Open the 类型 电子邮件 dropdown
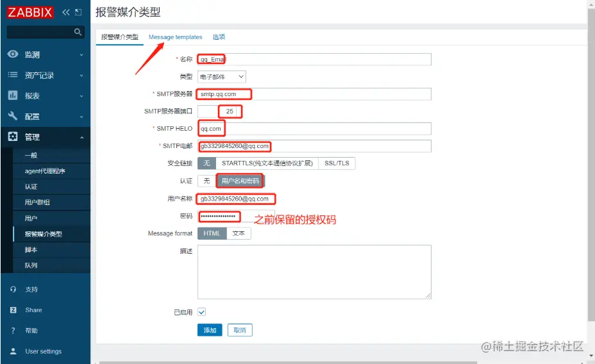 [222, 77]
